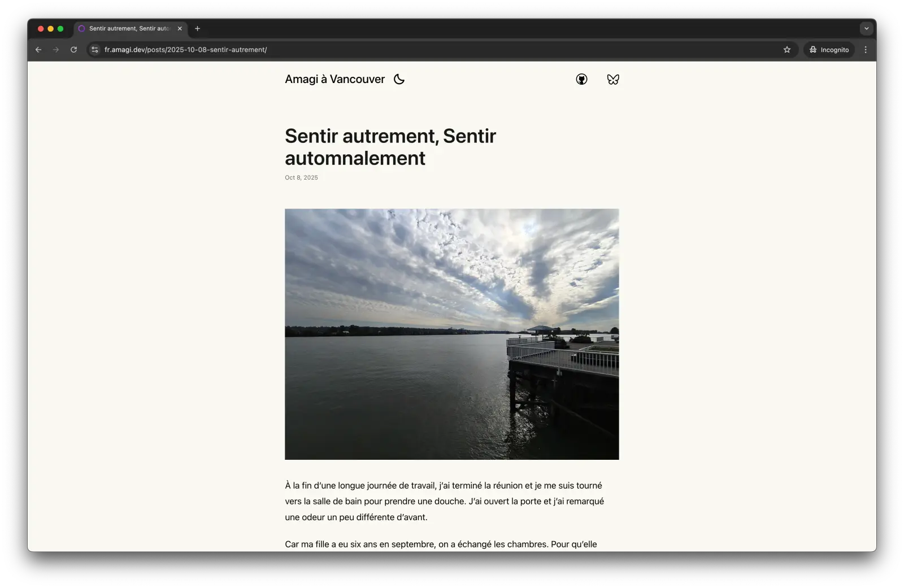Open the Chrome three-dot menu
This screenshot has height=588, width=904.
865,50
